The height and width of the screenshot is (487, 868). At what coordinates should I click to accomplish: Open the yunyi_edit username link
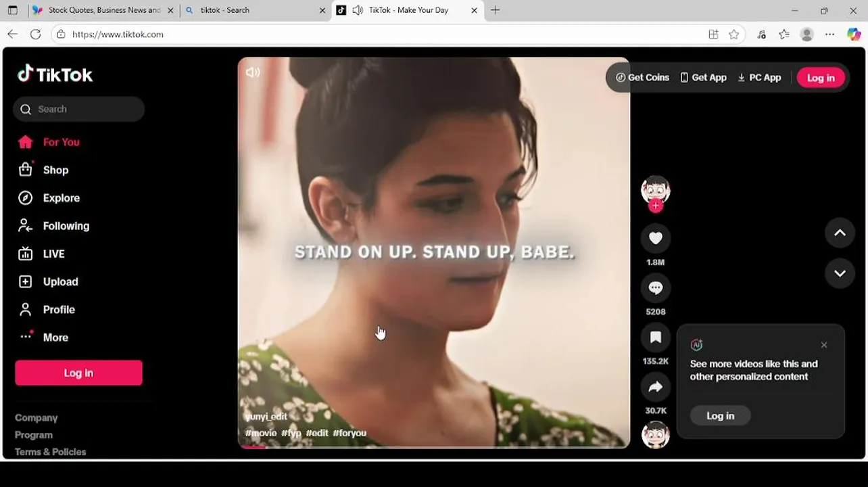266,417
